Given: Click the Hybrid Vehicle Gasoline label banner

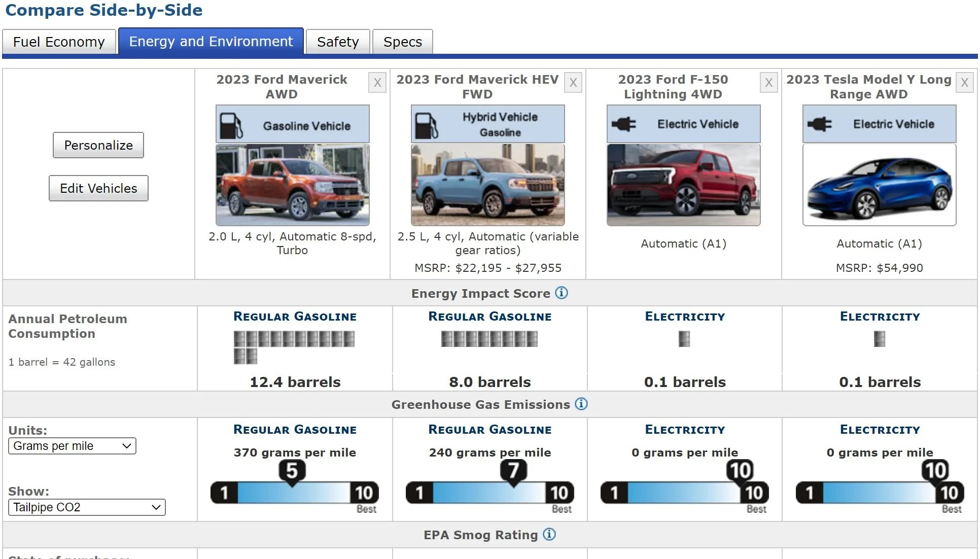Looking at the screenshot, I should (x=488, y=124).
